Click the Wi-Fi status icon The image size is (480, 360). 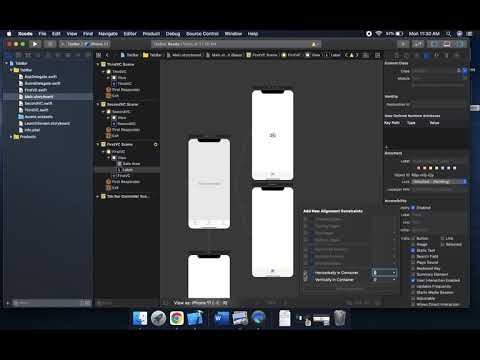coord(379,34)
